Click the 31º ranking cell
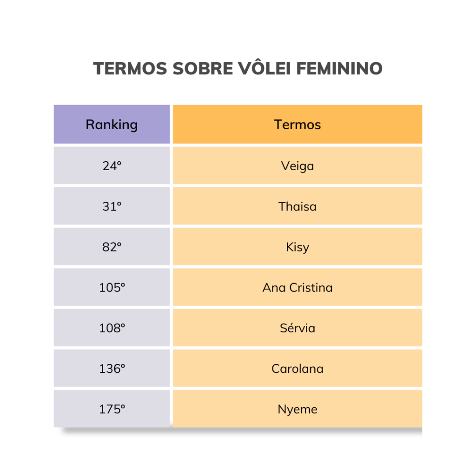The height and width of the screenshot is (476, 476). 112,206
